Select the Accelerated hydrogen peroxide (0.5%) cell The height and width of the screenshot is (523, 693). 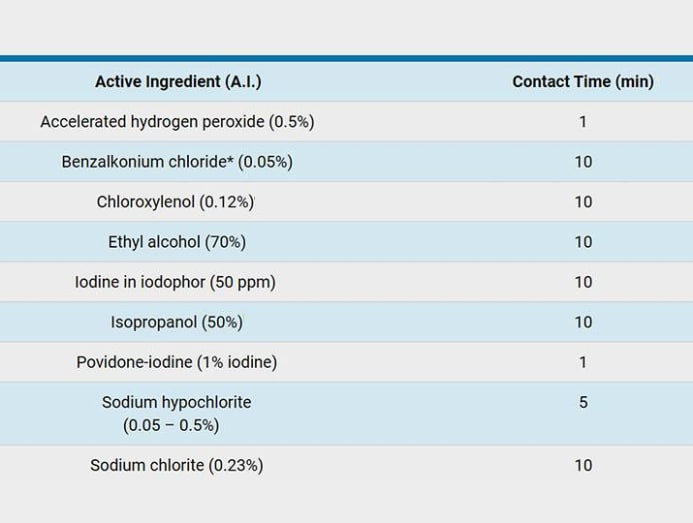(x=177, y=122)
